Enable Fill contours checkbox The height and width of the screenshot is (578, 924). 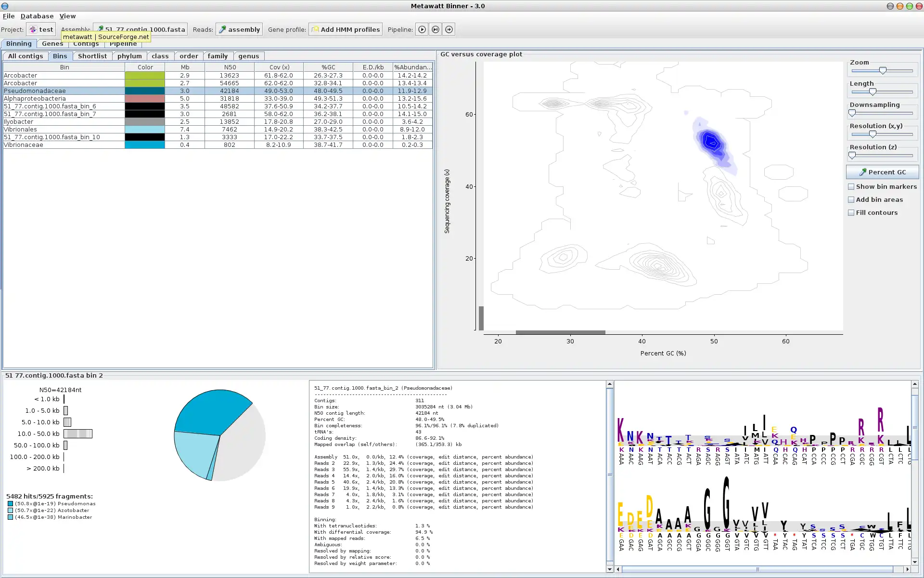(851, 212)
